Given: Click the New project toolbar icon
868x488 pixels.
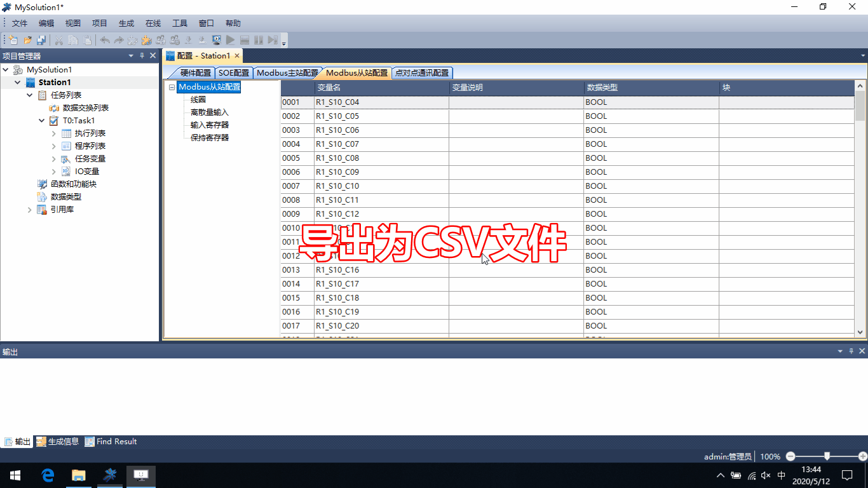Looking at the screenshot, I should 13,40.
